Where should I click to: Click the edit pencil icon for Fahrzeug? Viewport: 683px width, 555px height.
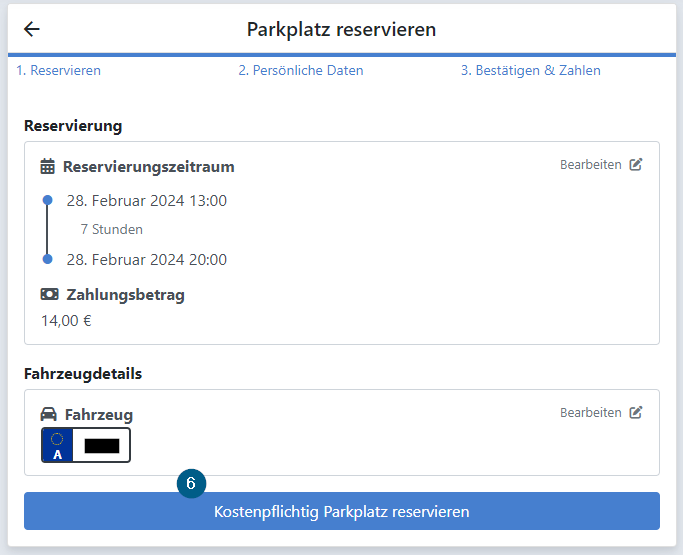(636, 412)
